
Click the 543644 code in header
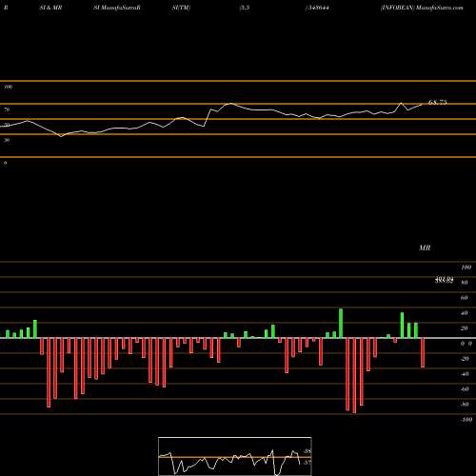317,8
